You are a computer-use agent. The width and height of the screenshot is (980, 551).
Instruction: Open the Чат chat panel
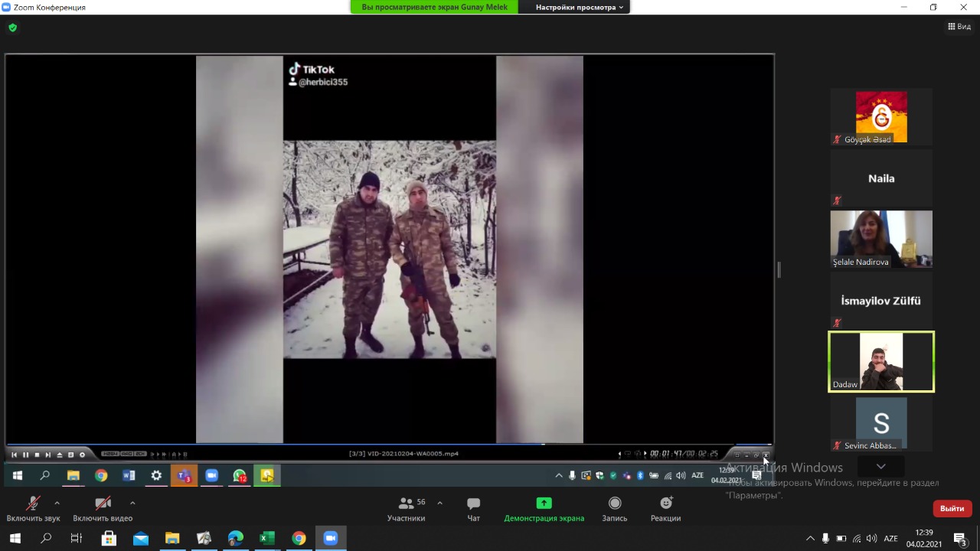[474, 509]
